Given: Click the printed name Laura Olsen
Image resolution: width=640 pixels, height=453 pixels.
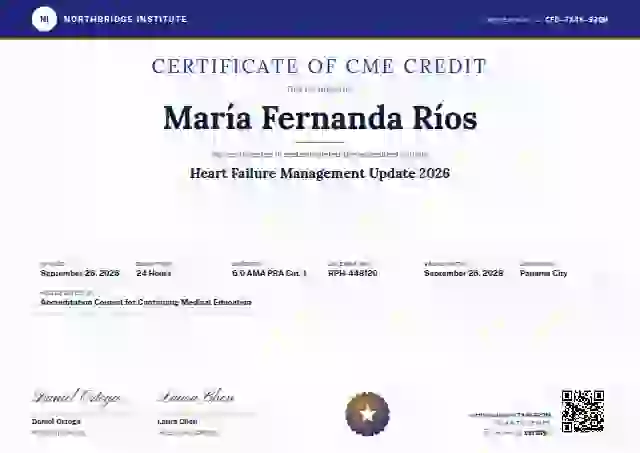Looking at the screenshot, I should click(178, 422).
